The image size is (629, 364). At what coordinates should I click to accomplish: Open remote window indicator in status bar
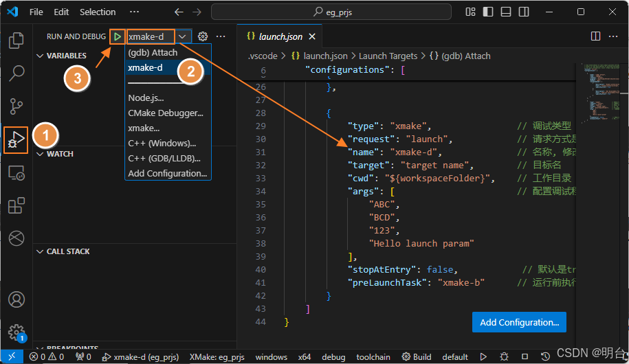(12, 356)
